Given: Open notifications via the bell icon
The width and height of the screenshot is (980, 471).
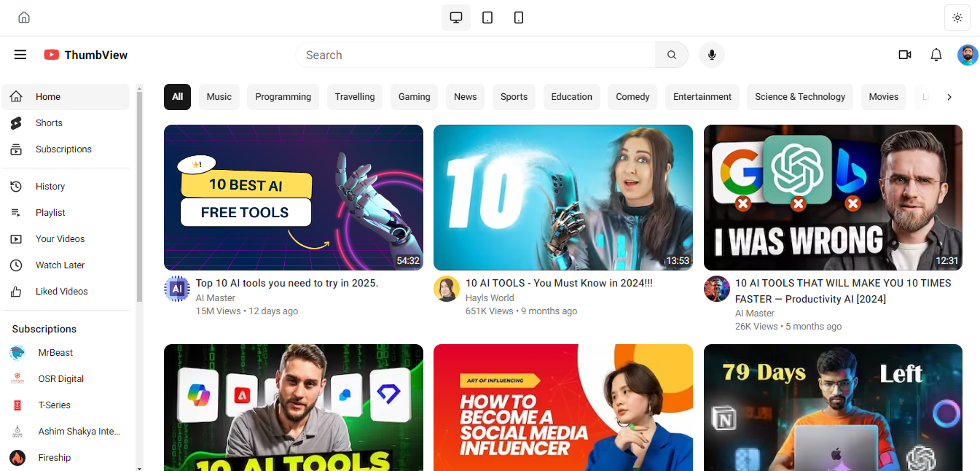Looking at the screenshot, I should pos(936,54).
